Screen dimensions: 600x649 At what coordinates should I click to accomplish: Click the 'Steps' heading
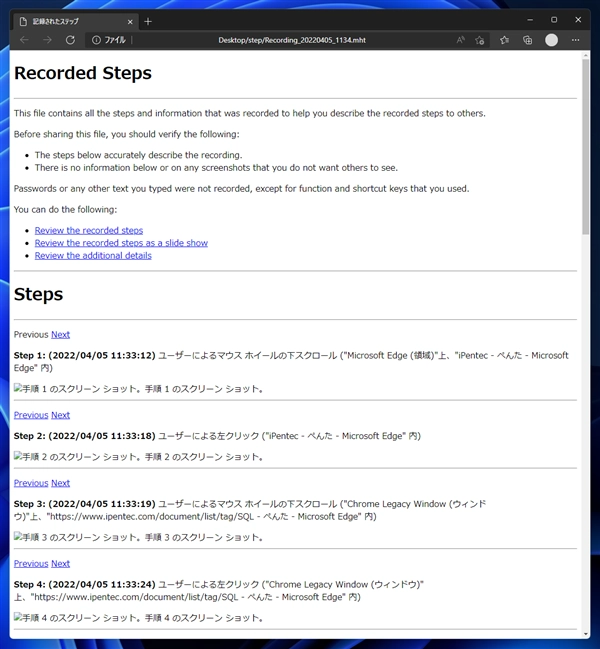tap(38, 294)
